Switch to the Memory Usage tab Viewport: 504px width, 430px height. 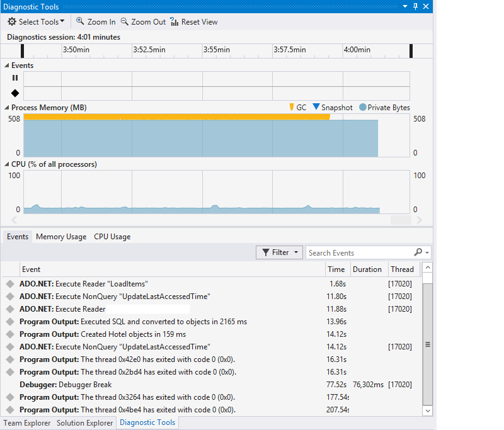(x=61, y=237)
